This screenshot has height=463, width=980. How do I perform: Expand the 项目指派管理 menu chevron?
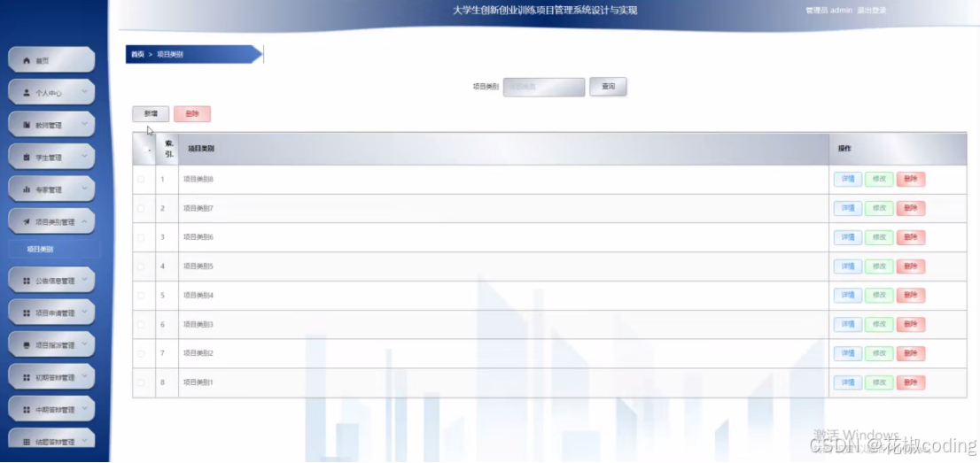(84, 345)
